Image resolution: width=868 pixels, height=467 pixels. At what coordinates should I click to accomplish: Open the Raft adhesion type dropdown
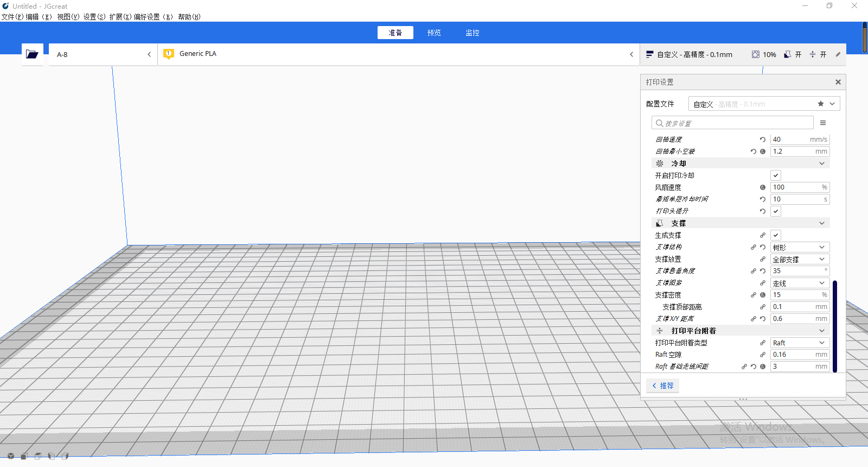[800, 343]
